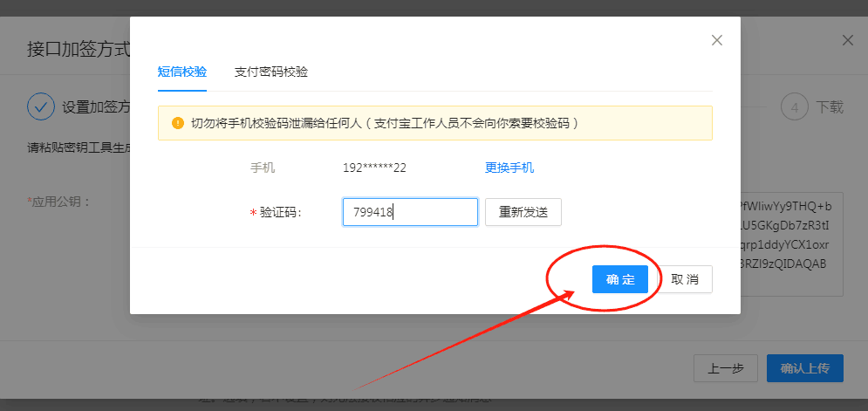Cancel with the 取消 button

click(x=685, y=279)
